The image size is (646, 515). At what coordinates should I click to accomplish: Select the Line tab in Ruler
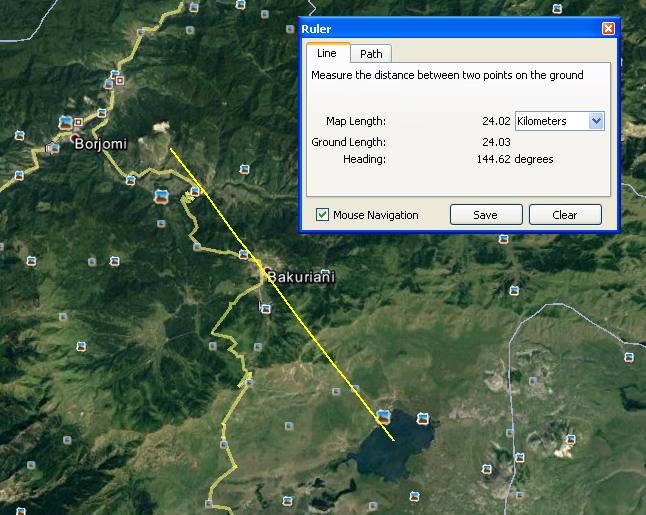327,53
